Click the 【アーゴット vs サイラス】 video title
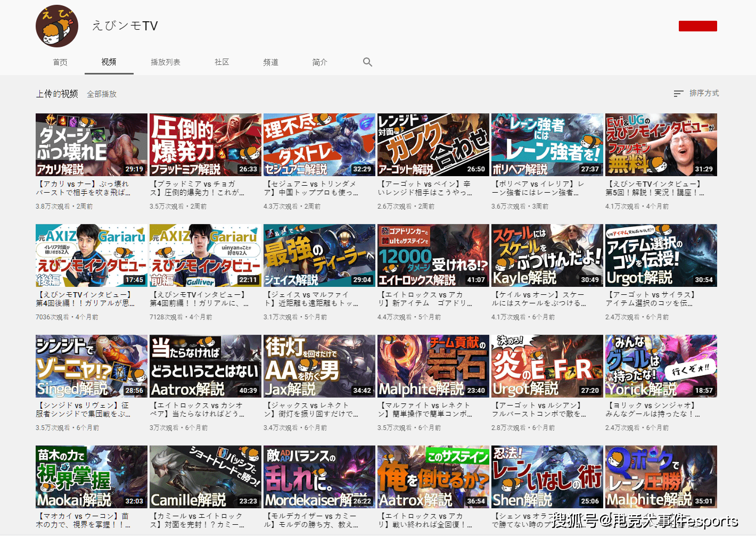The width and height of the screenshot is (756, 537). [651, 299]
